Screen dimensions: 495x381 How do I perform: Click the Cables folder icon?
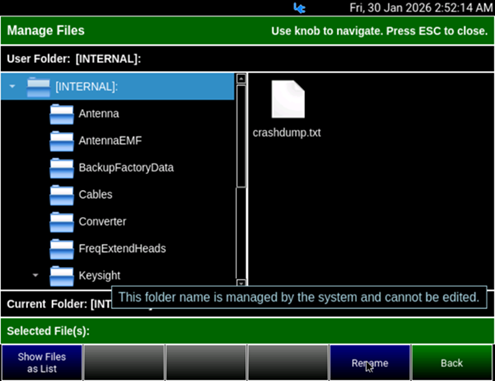(62, 195)
